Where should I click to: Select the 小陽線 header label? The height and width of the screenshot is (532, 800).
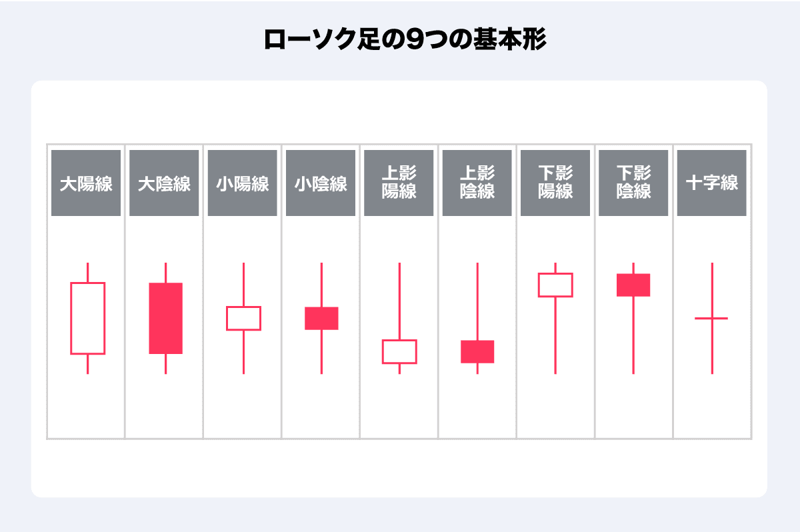243,183
